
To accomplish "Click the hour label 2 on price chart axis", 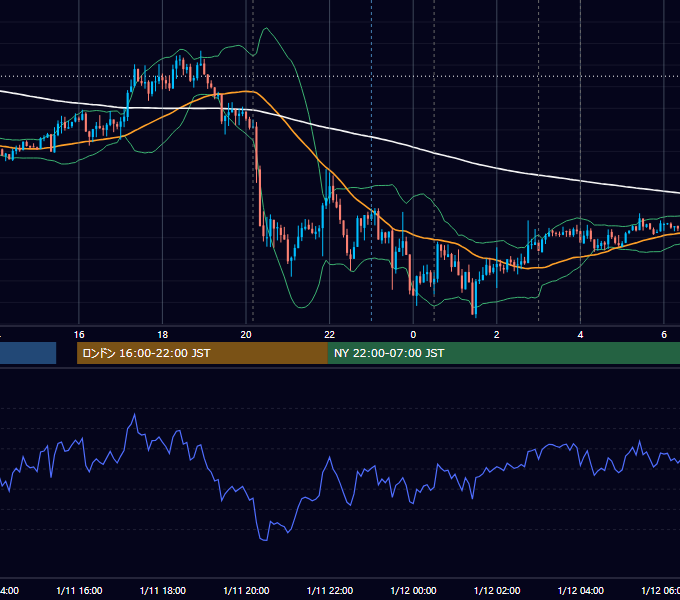I will coord(497,335).
